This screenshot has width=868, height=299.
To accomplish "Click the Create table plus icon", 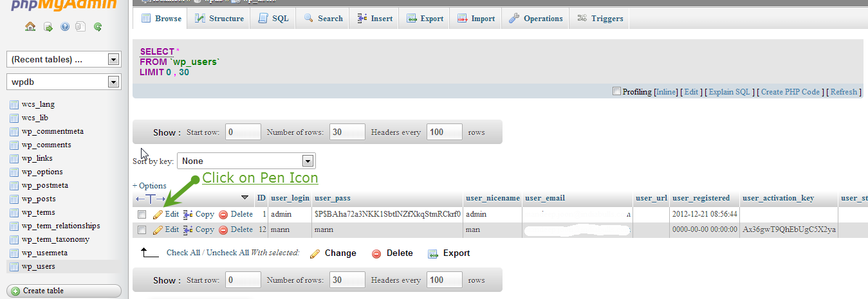I will pyautogui.click(x=15, y=291).
